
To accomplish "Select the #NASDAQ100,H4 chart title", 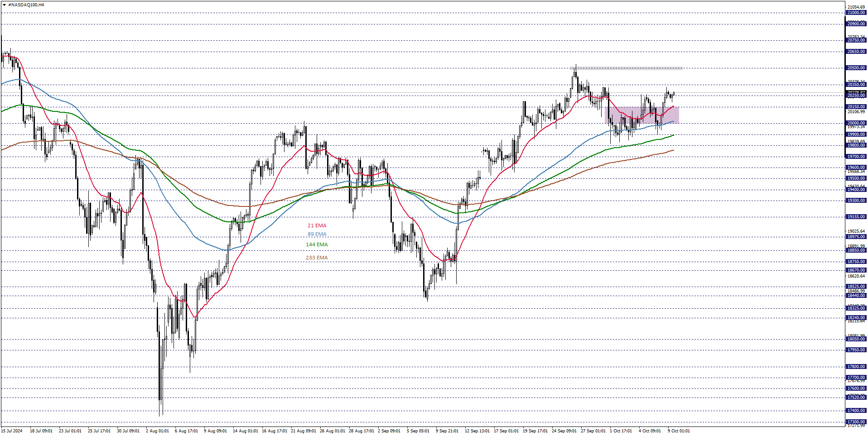I will 26,5.
